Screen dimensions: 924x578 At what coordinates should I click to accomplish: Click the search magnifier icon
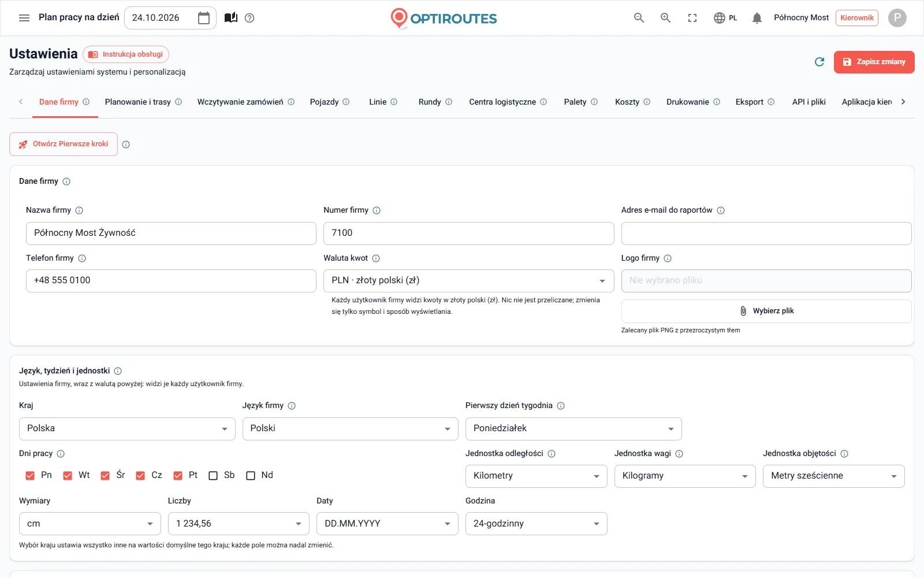tap(639, 18)
